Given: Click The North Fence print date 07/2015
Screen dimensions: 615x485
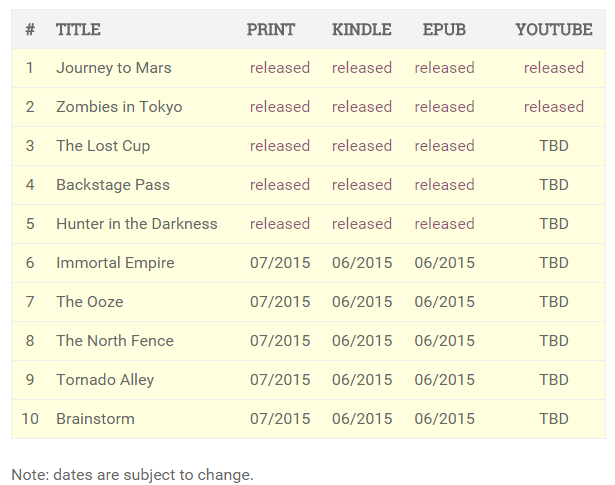Looking at the screenshot, I should [280, 341].
